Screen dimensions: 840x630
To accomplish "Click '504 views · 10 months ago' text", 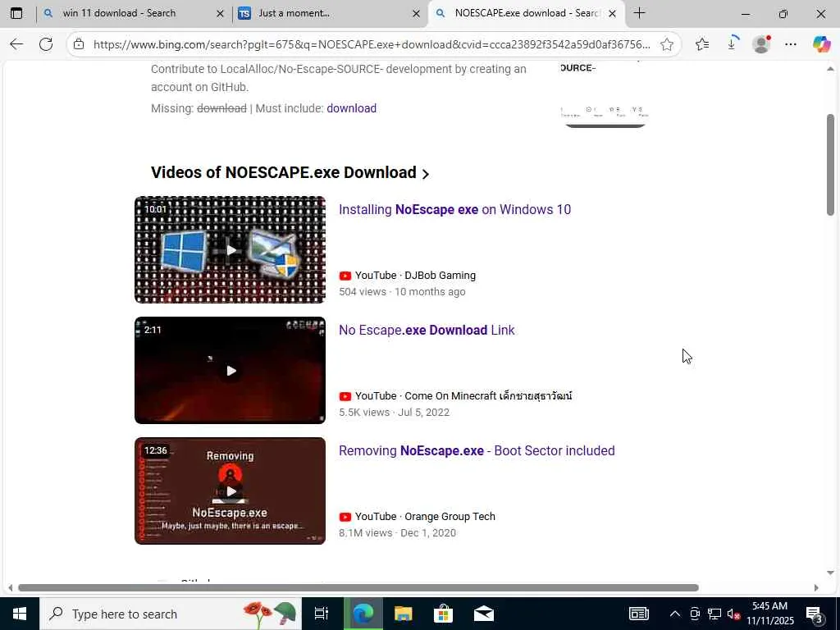I will point(402,292).
